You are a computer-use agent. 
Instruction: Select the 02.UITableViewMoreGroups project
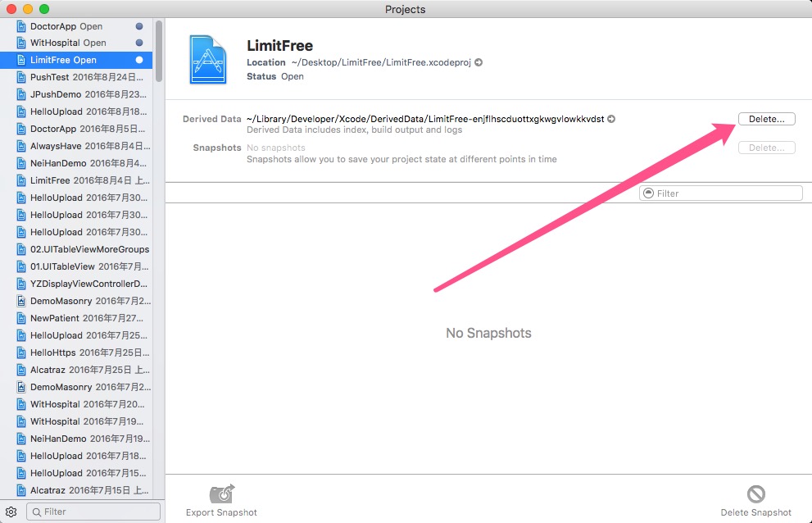pyautogui.click(x=76, y=249)
